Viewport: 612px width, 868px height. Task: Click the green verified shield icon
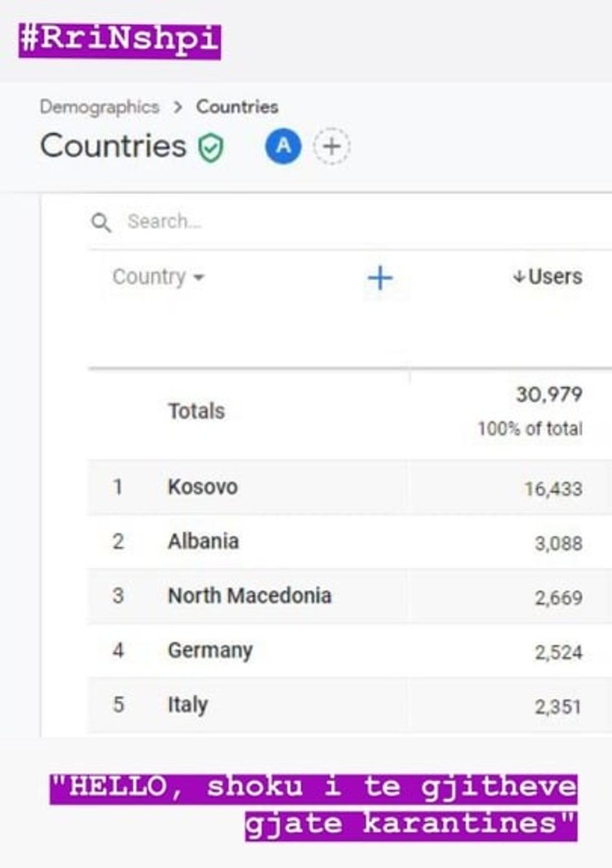coord(211,148)
